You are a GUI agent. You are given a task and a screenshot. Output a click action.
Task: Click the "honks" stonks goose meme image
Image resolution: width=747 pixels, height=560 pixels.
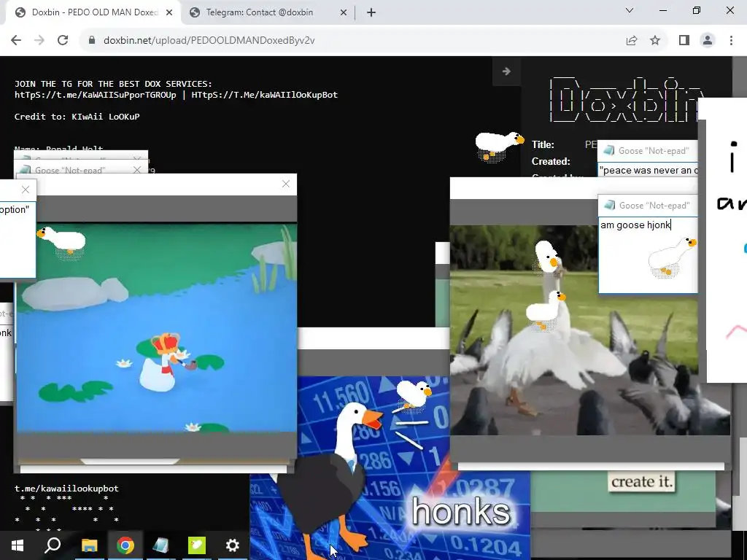391,469
